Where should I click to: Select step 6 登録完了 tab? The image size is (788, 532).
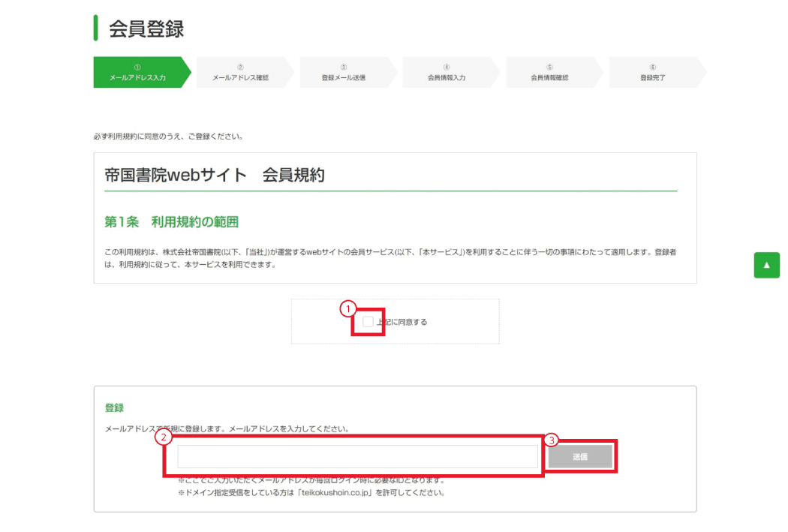pyautogui.click(x=657, y=72)
